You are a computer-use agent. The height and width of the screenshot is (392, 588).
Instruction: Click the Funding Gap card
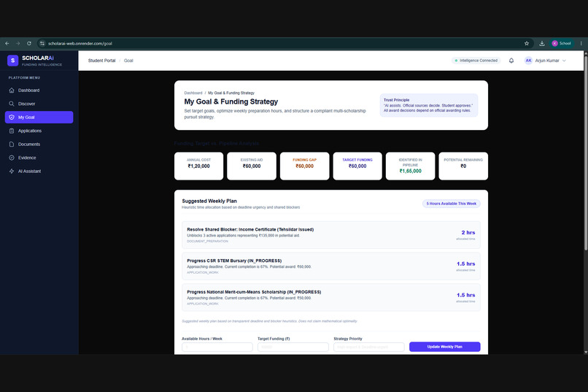click(x=304, y=166)
